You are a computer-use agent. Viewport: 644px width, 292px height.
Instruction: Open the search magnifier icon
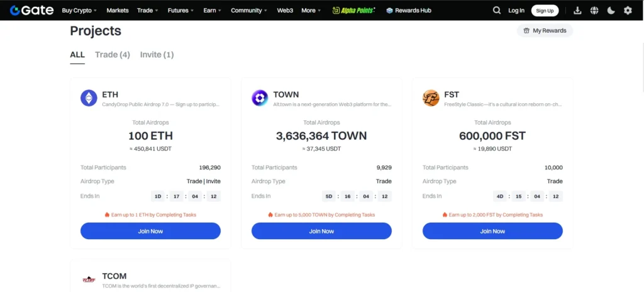tap(497, 11)
